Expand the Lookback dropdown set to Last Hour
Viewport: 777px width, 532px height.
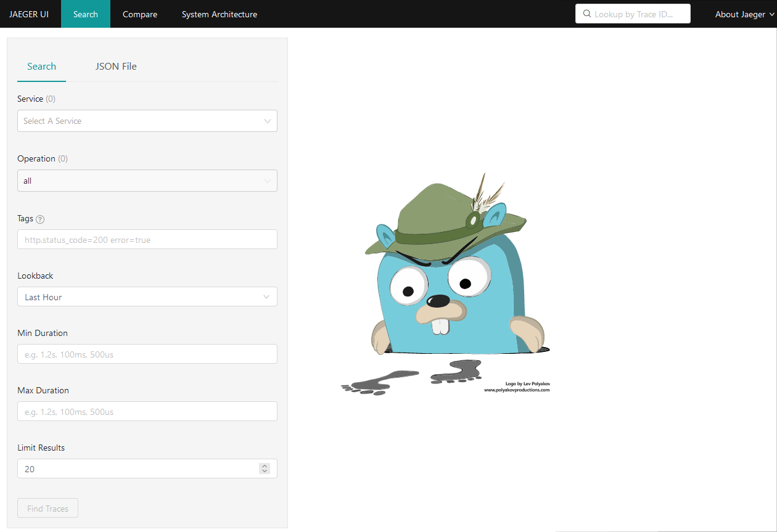[147, 297]
